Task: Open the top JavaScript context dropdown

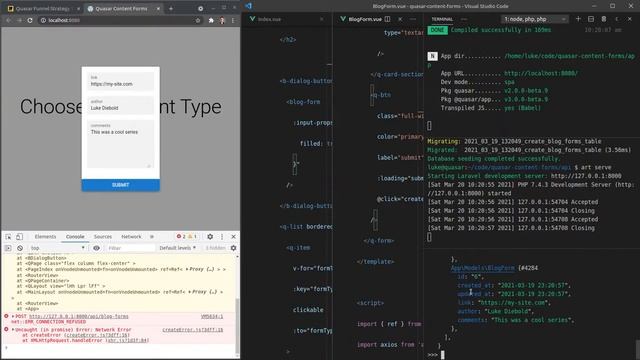Action: tap(57, 248)
